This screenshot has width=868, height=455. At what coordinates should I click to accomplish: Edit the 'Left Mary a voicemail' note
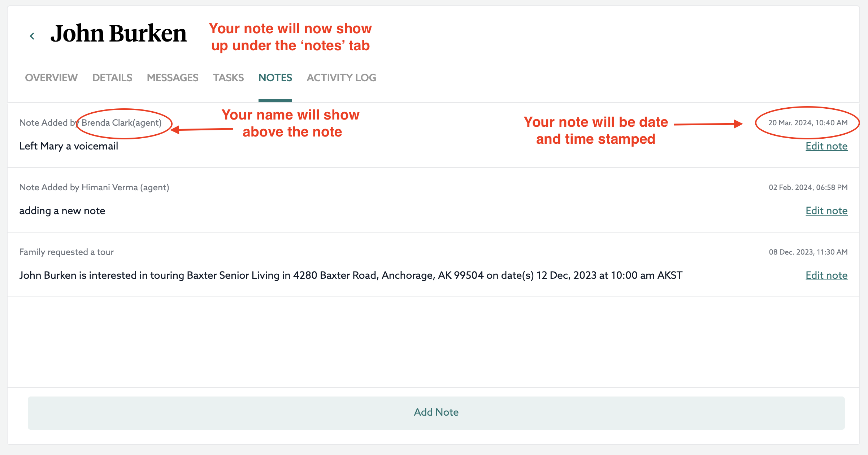(826, 146)
